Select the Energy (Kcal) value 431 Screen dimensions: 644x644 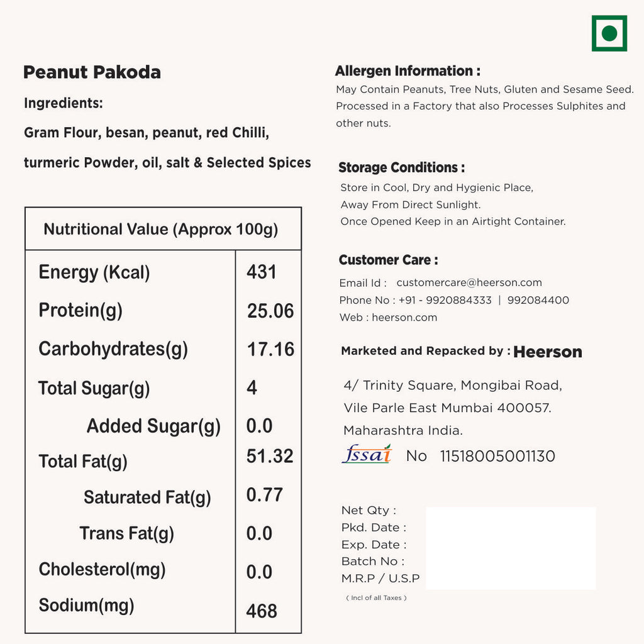[262, 272]
